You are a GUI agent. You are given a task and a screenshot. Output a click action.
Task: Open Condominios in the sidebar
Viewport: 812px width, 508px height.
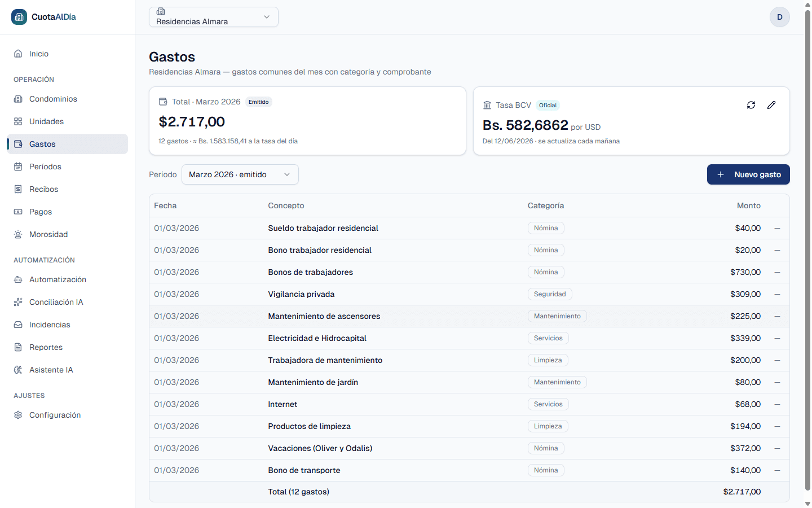68,99
